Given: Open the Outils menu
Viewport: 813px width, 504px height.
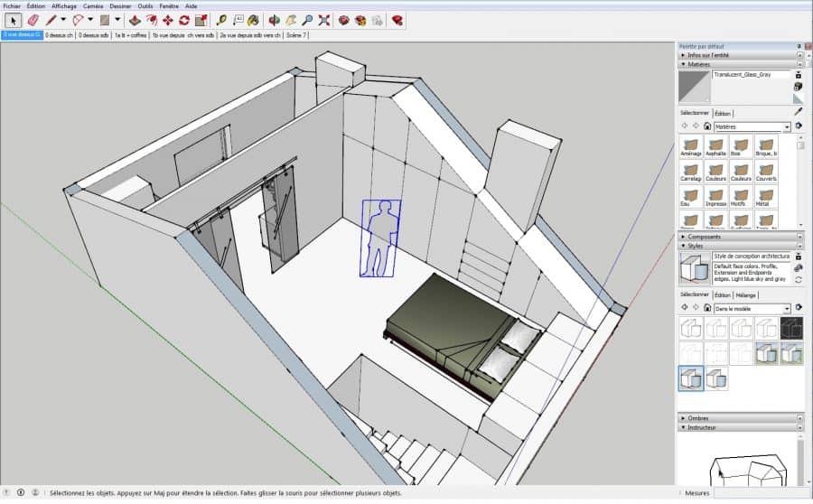Looking at the screenshot, I should 145,6.
